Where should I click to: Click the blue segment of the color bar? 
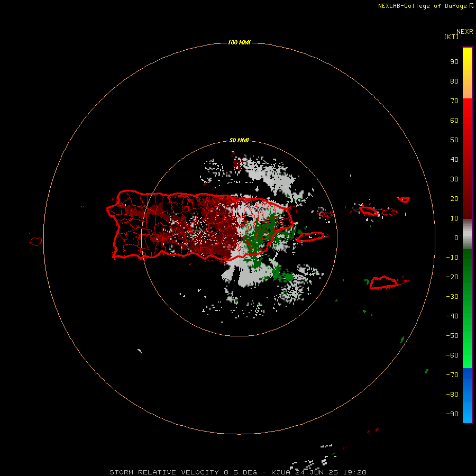(467, 395)
